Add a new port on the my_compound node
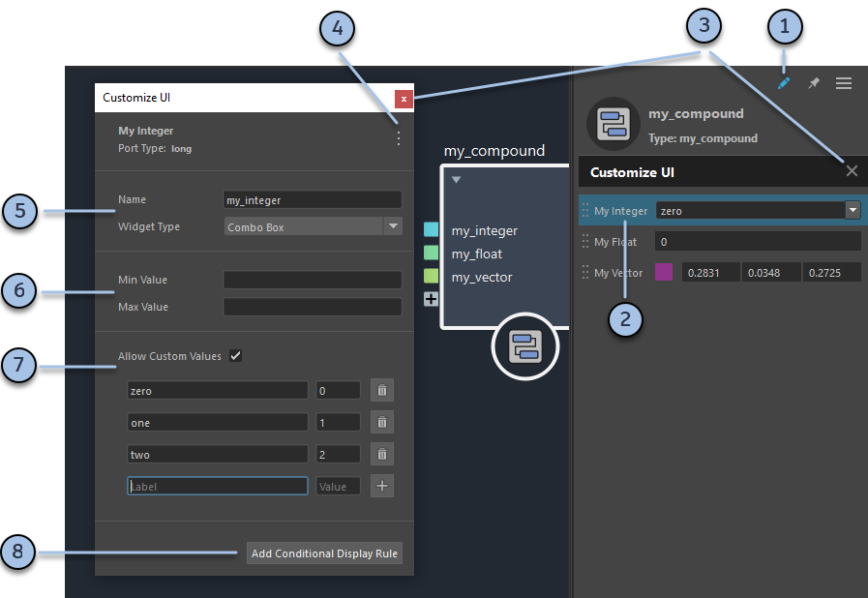This screenshot has width=868, height=598. [x=431, y=298]
